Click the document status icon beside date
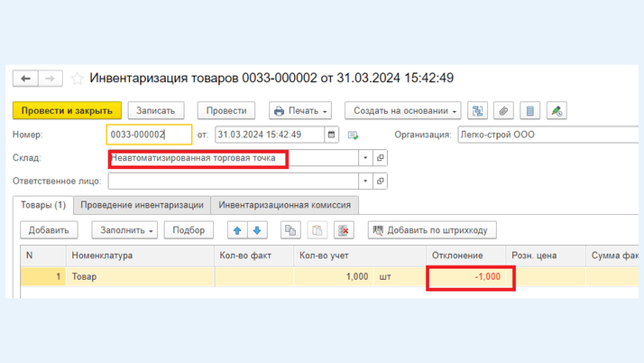 (353, 135)
